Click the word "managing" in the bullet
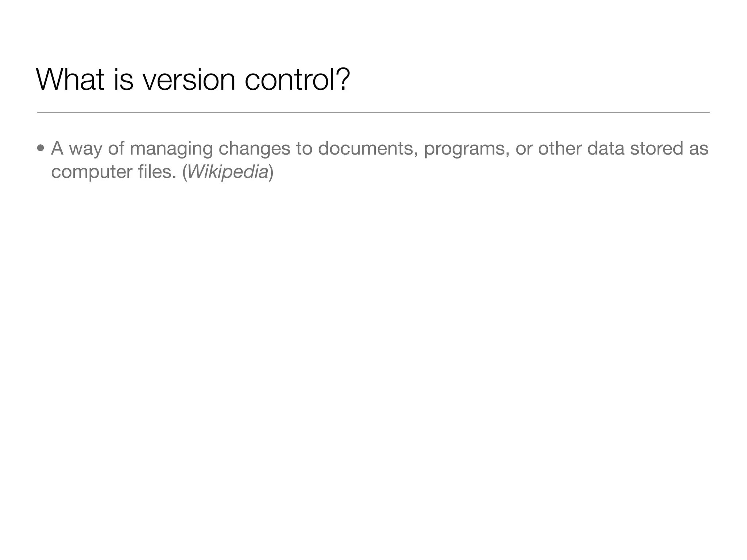Viewport: 747px width, 560px height. (171, 149)
